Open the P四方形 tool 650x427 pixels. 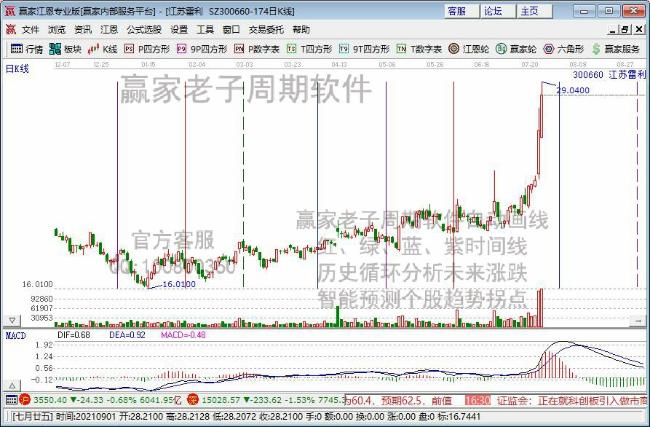[x=147, y=49]
